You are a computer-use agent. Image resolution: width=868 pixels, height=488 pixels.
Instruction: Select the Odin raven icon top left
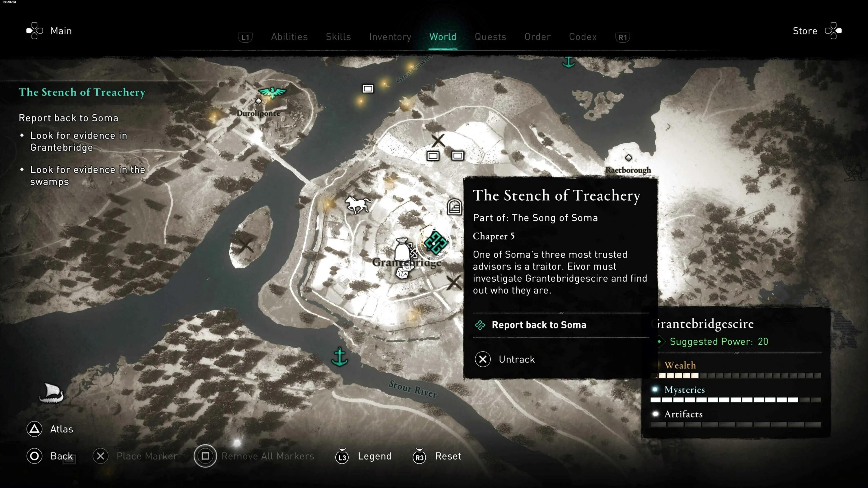click(273, 92)
